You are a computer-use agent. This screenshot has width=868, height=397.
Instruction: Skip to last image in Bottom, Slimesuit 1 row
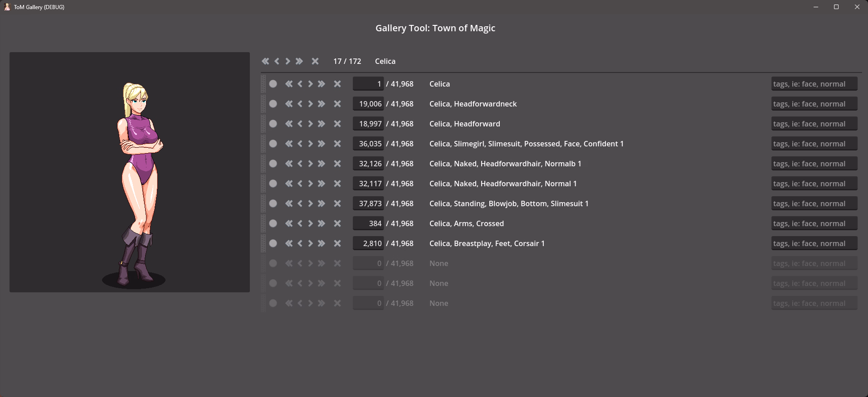(322, 203)
